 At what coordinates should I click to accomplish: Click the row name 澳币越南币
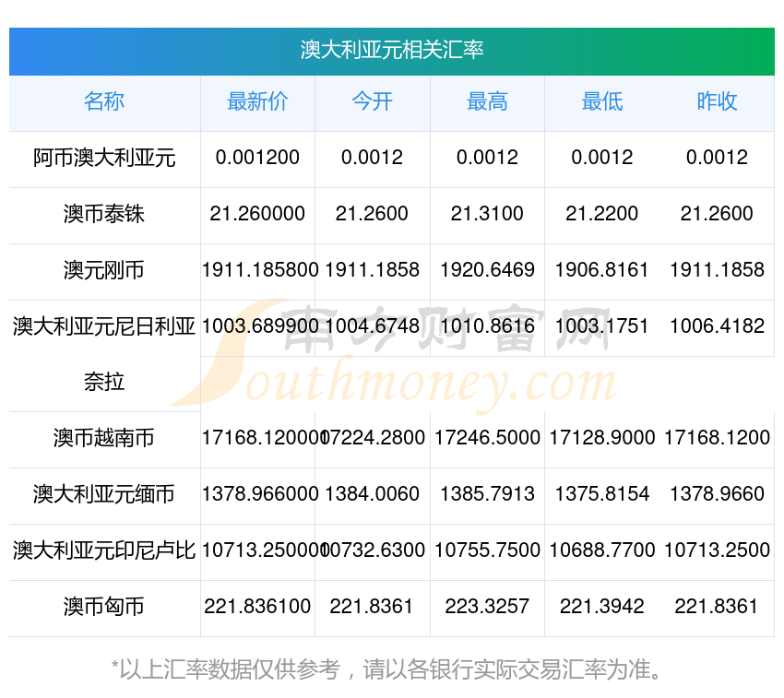click(104, 439)
